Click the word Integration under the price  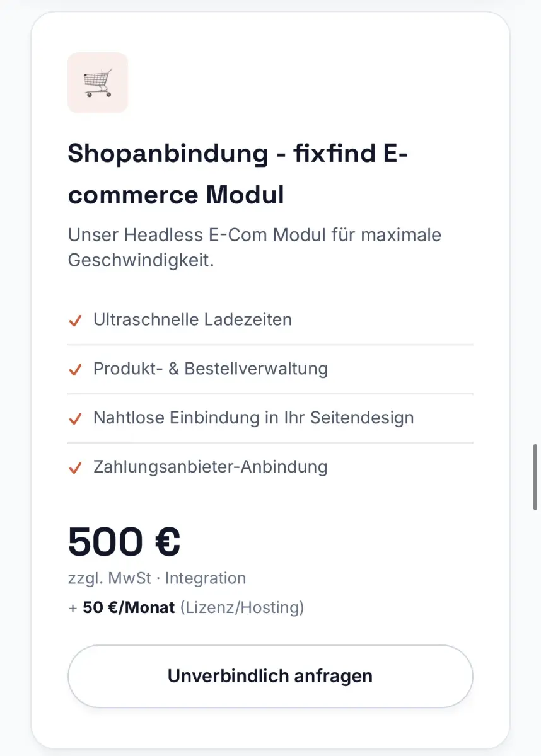click(206, 578)
